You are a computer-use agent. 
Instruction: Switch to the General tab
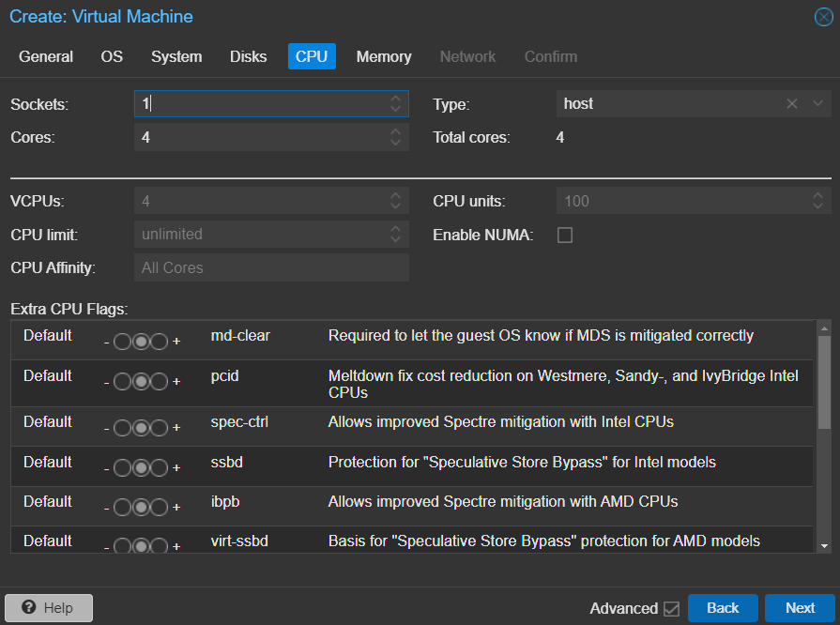point(46,56)
